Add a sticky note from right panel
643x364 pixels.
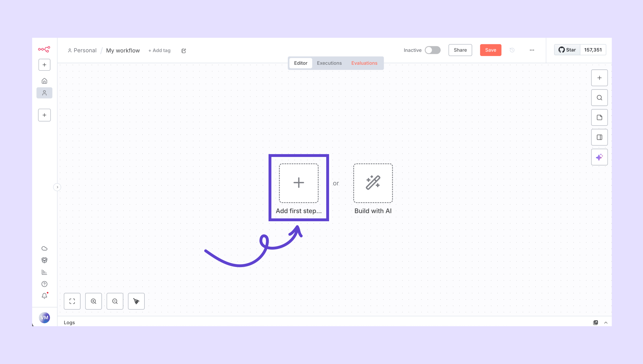(599, 117)
